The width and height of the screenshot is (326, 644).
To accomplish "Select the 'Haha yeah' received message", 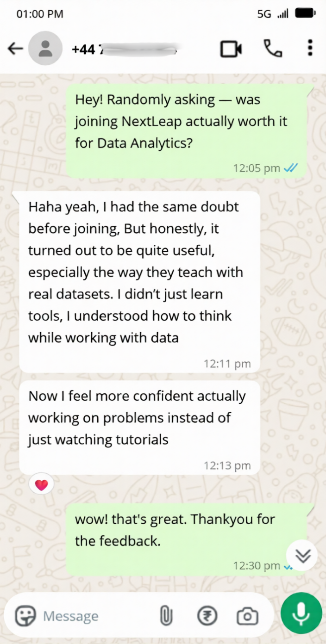I will point(139,282).
